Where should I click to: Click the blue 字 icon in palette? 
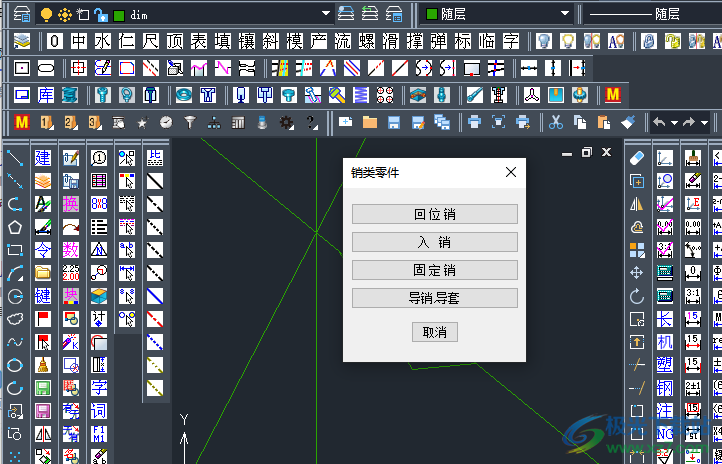[99, 388]
